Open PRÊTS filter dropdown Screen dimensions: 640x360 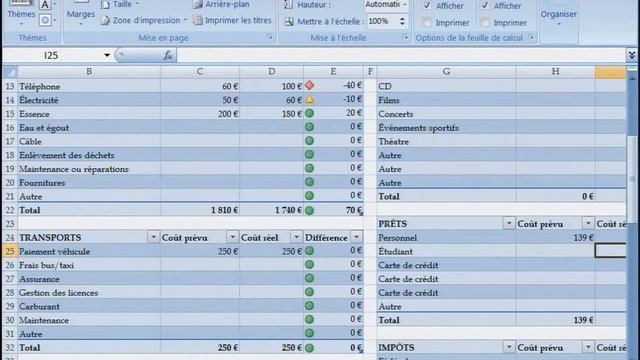[509, 223]
